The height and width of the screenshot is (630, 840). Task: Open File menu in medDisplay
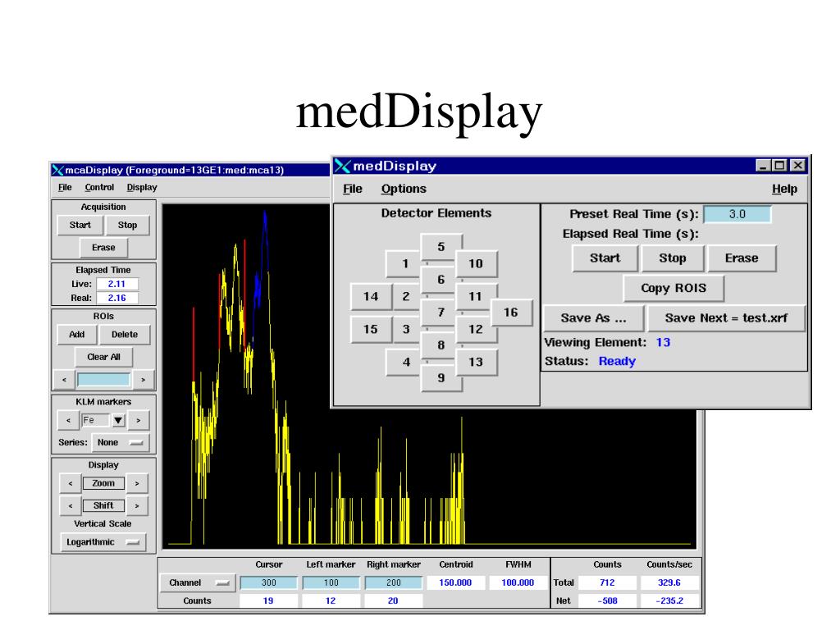coord(353,189)
